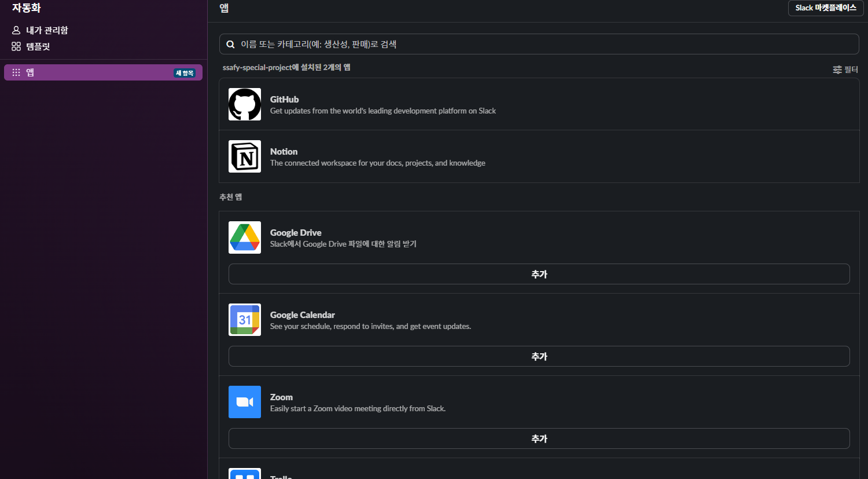
Task: Click the GitHub app icon
Action: pos(245,104)
